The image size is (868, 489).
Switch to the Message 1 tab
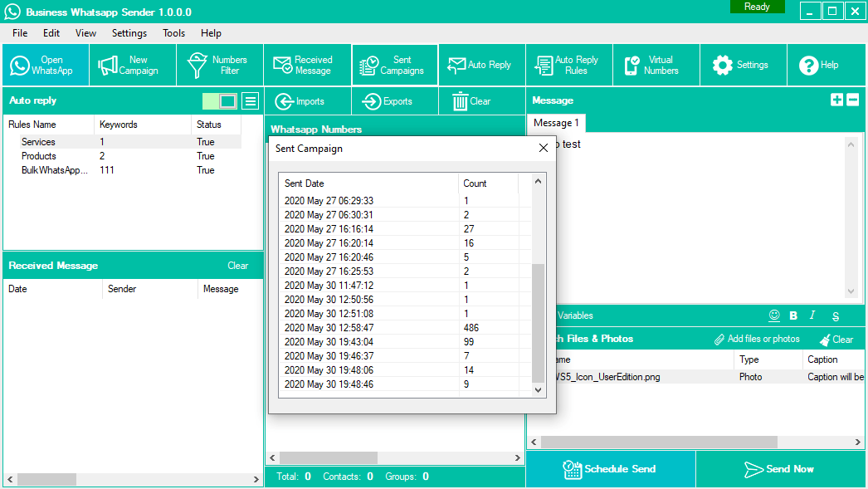tap(556, 123)
